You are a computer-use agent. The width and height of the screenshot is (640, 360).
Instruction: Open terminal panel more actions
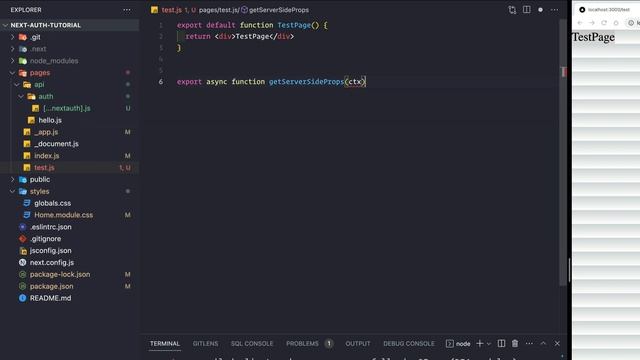click(529, 344)
